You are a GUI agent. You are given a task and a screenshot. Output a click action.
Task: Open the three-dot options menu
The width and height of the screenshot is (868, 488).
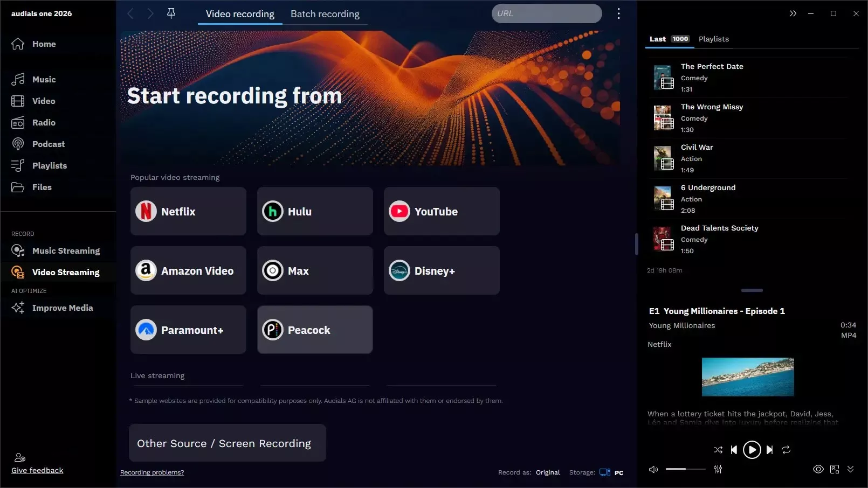618,13
